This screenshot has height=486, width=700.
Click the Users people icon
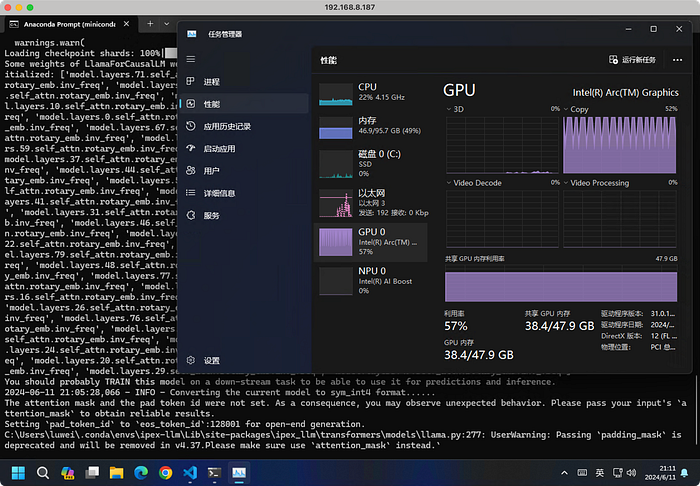click(x=191, y=170)
